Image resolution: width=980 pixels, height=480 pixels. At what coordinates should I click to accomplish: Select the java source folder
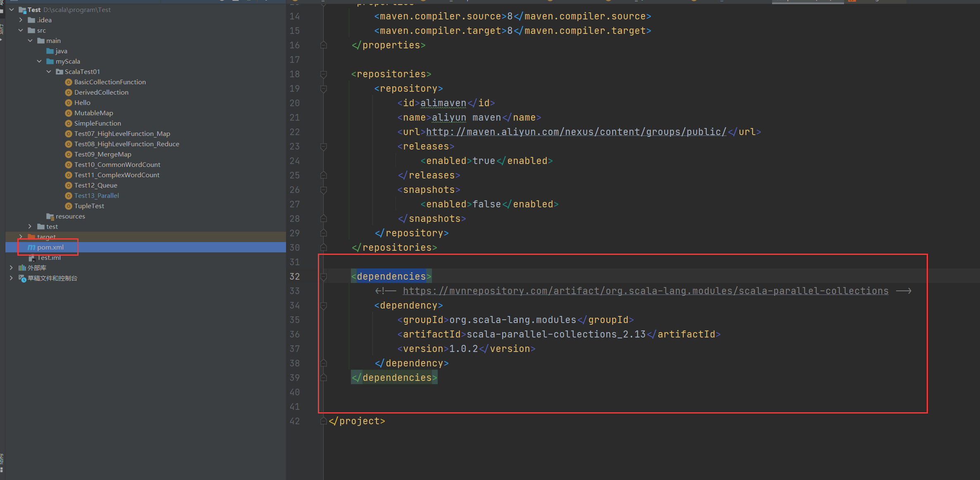pos(62,51)
